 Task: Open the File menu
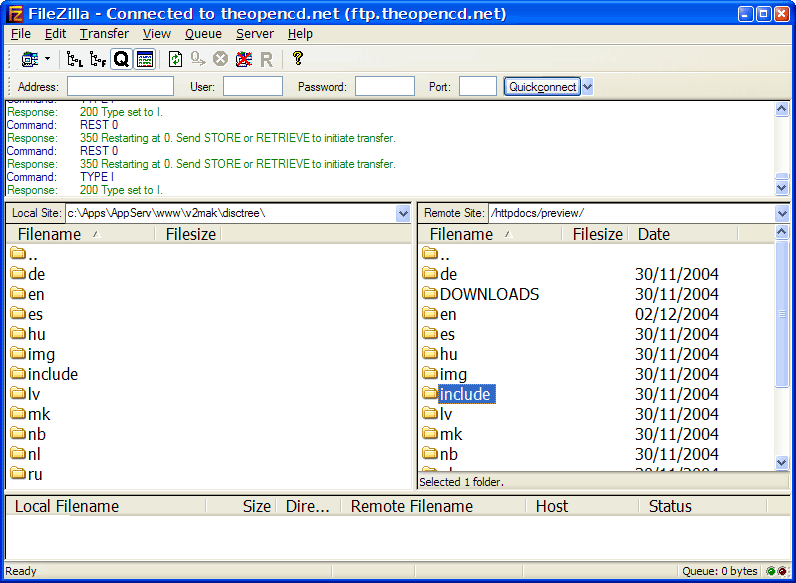tap(21, 34)
